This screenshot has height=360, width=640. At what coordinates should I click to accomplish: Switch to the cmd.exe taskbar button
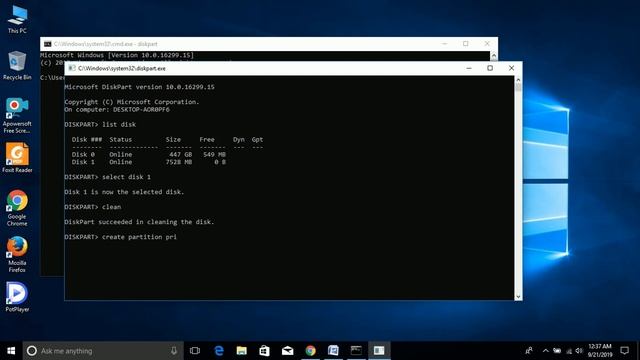(356, 351)
